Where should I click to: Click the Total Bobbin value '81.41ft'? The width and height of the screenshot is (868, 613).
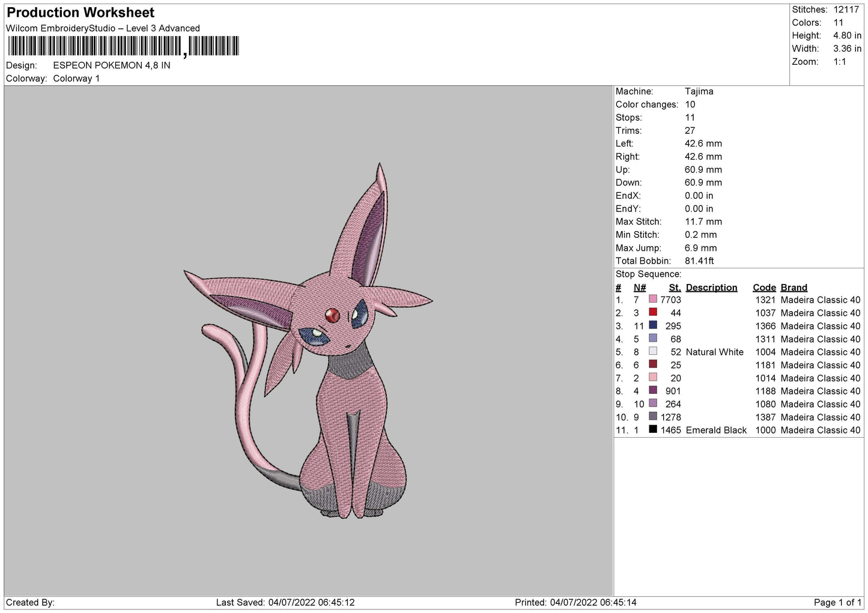tap(700, 261)
